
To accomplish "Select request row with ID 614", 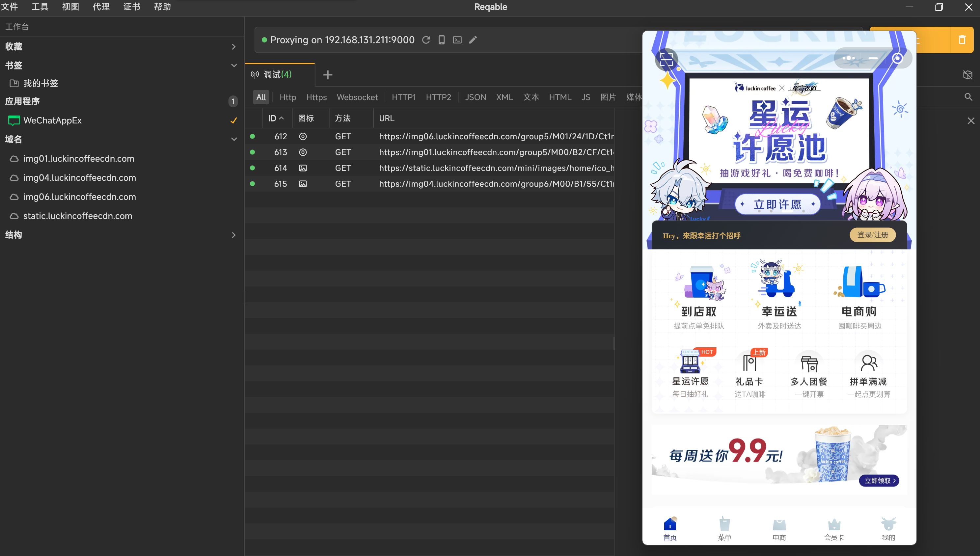I will tap(429, 168).
